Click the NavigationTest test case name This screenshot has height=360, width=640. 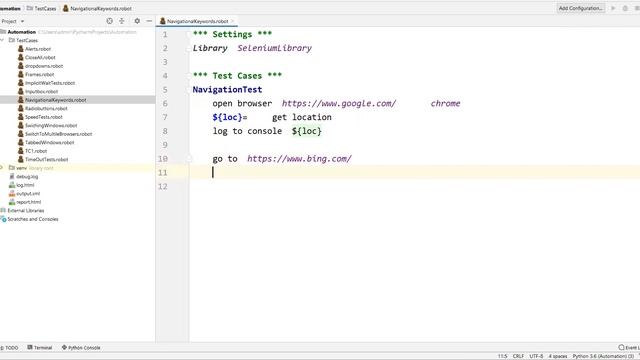227,90
